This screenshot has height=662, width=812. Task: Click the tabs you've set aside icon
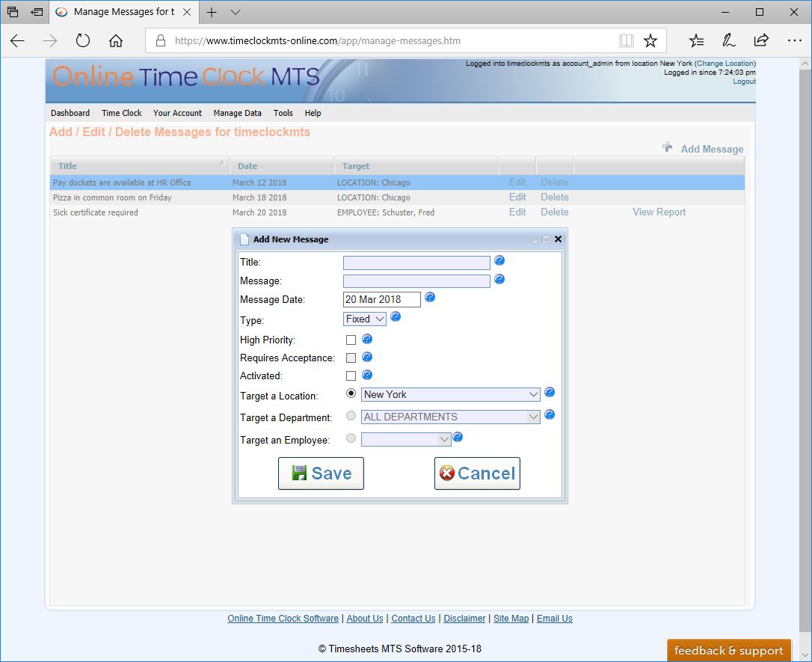click(13, 12)
